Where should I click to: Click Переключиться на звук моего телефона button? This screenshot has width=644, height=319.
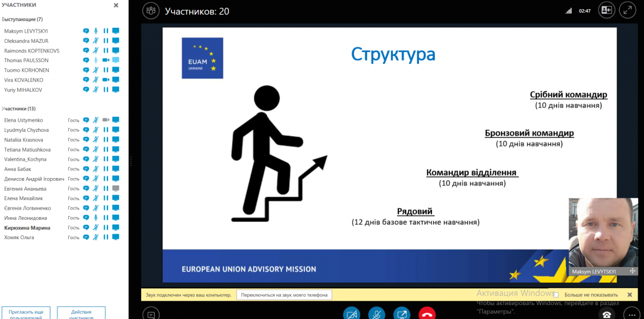coord(284,295)
